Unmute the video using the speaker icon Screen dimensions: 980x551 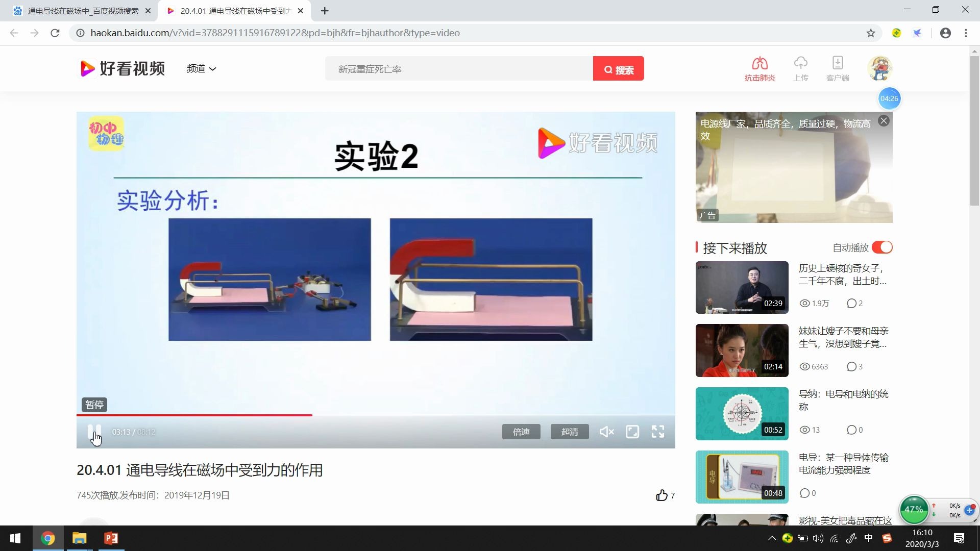point(606,432)
